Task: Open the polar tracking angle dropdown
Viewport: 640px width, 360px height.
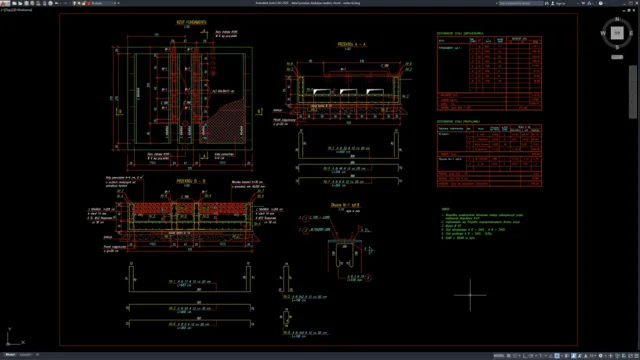Action: click(536, 356)
